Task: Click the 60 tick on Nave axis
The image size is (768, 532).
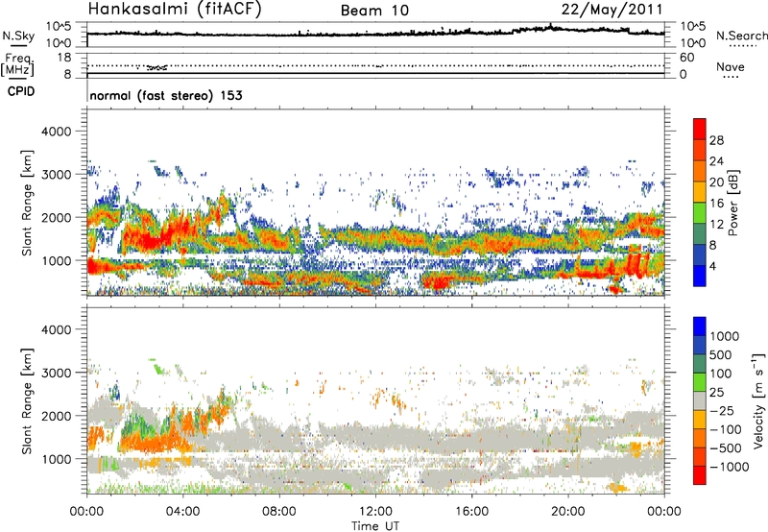Action: (x=686, y=58)
